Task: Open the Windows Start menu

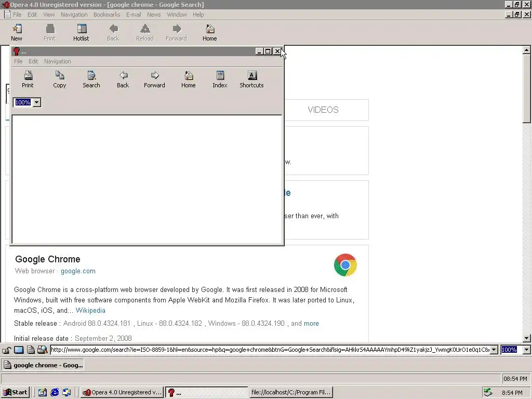Action: [15, 393]
